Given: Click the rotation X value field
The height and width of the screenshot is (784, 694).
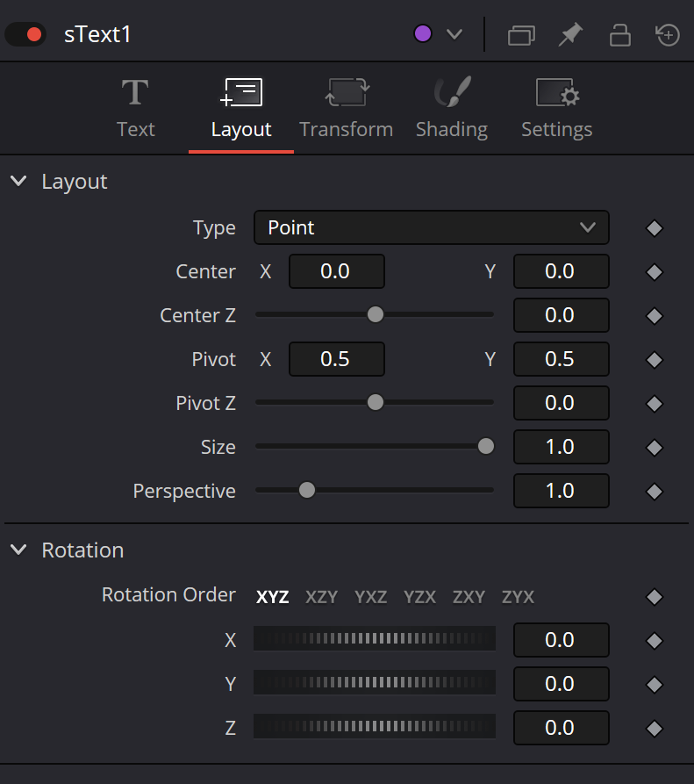Looking at the screenshot, I should (562, 640).
